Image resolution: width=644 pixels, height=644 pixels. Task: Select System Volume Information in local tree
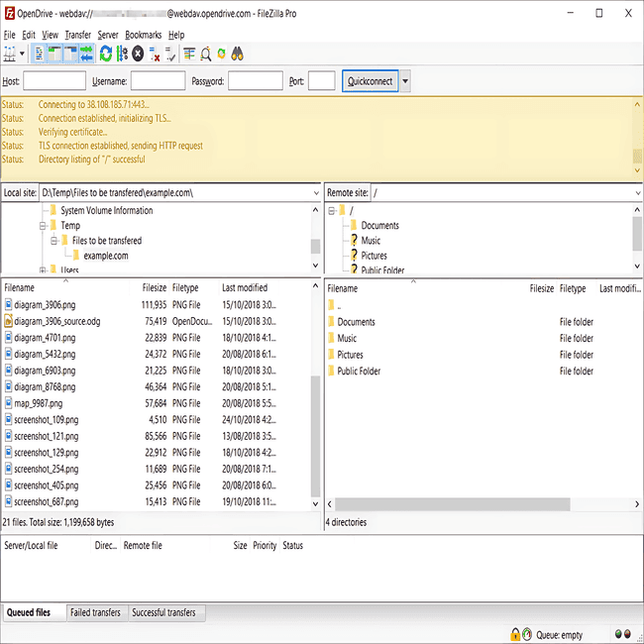click(107, 211)
